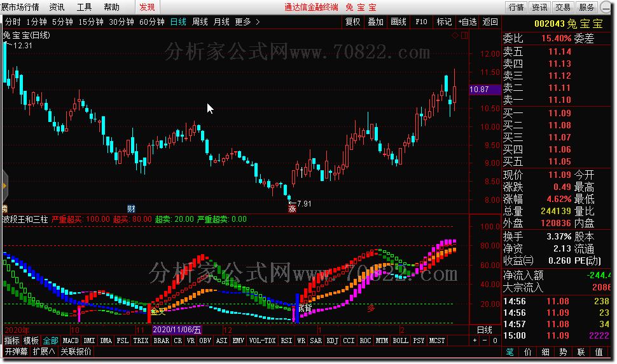Click the stock code 002043 兔宝宝 header

568,24
